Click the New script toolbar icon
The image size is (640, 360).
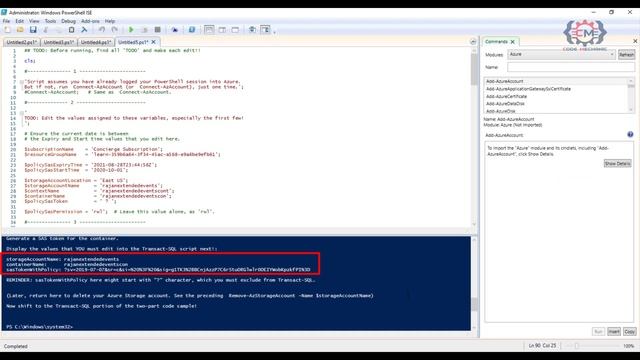click(x=7, y=30)
